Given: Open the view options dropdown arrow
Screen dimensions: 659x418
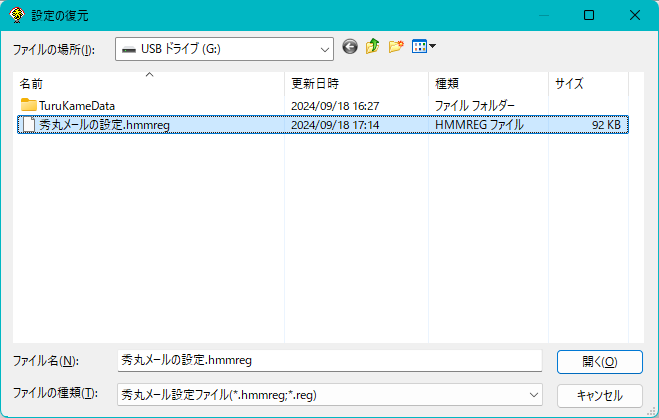Looking at the screenshot, I should [432, 46].
